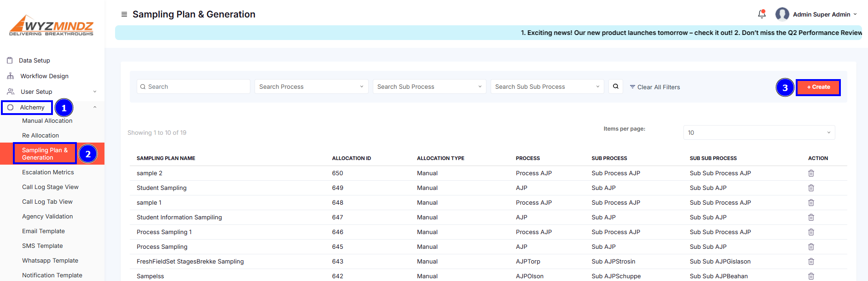Image resolution: width=868 pixels, height=281 pixels.
Task: Select Sampling Plan & Generation menu item
Action: [x=45, y=154]
